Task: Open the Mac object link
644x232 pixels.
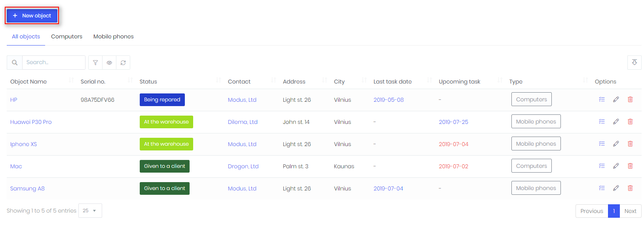Action: click(x=16, y=166)
